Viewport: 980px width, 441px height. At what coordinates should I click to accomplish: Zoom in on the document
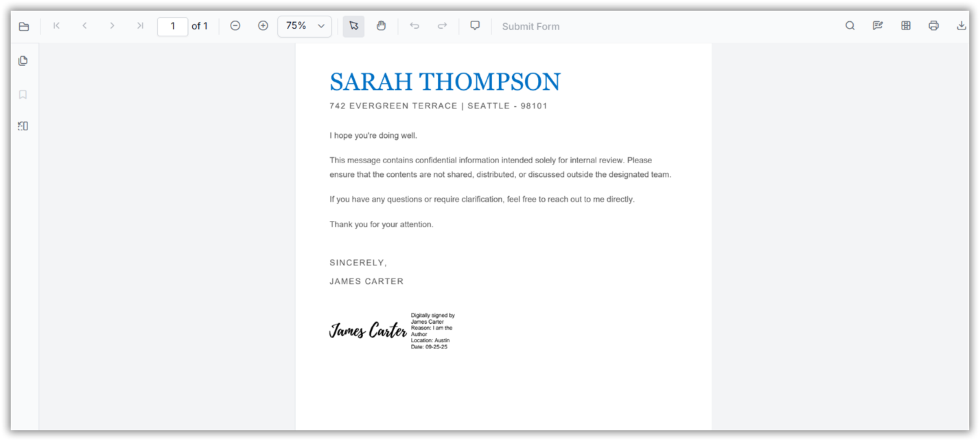[263, 25]
